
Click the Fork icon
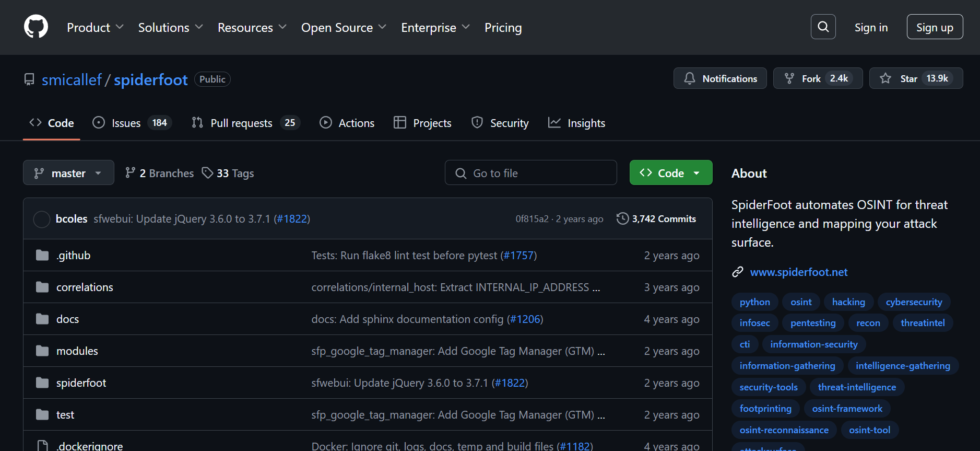click(789, 78)
